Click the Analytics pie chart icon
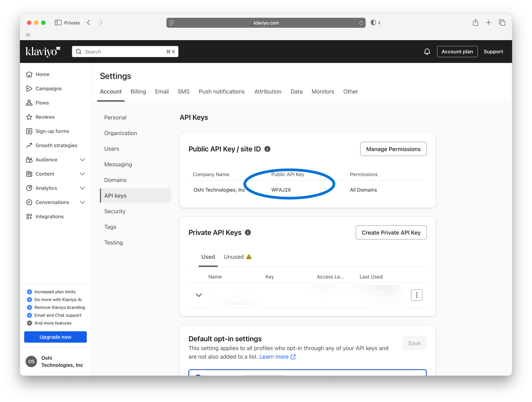 pyautogui.click(x=29, y=188)
